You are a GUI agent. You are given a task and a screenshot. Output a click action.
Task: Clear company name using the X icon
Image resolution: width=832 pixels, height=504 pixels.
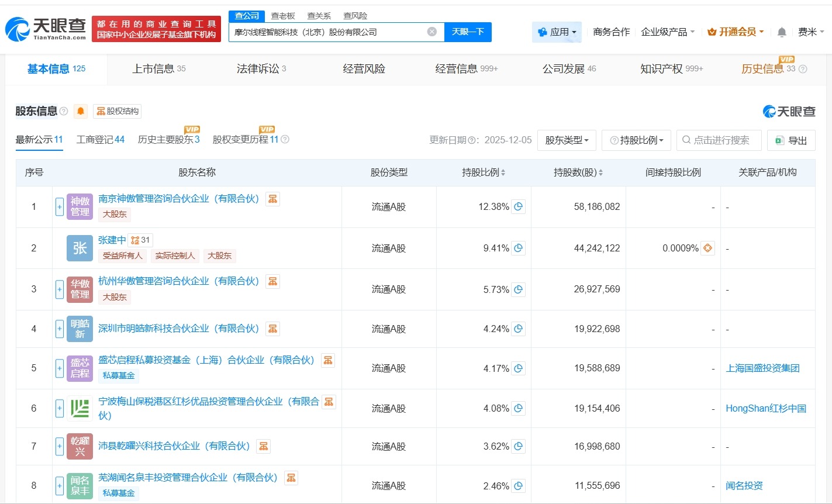[431, 32]
